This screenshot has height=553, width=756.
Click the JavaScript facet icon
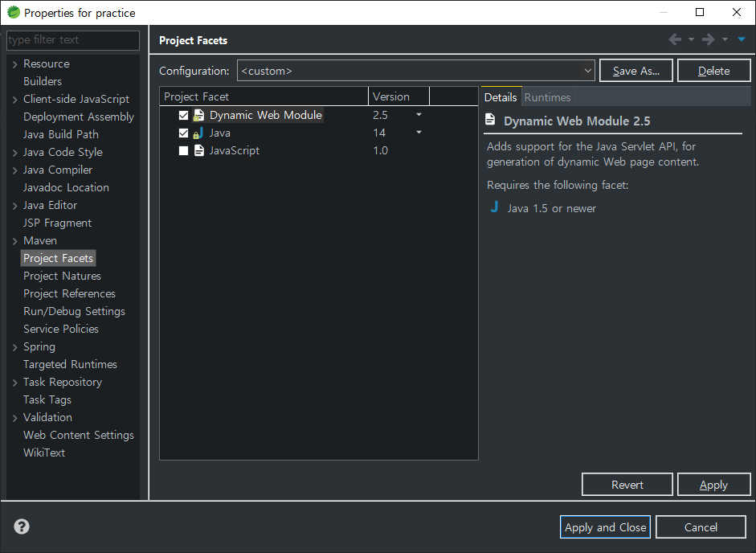[x=198, y=150]
